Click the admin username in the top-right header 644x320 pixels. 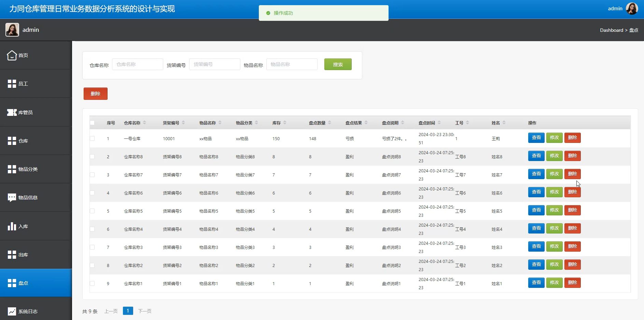615,9
